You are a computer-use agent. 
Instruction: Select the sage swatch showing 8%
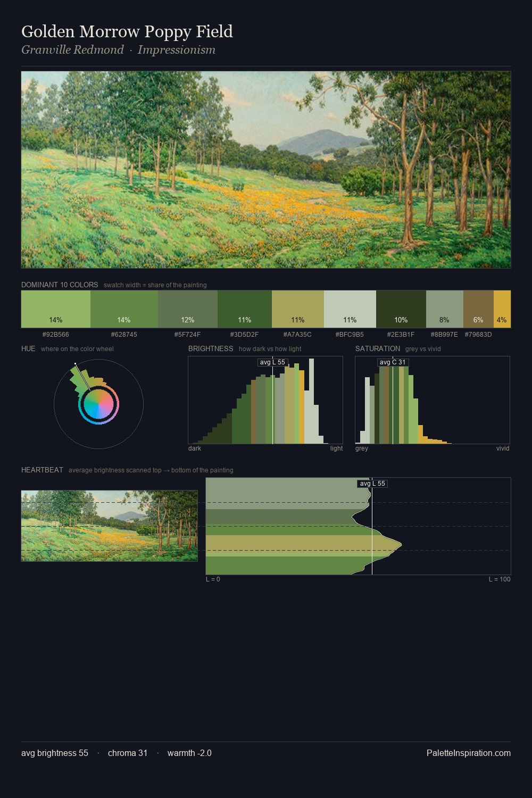click(445, 309)
